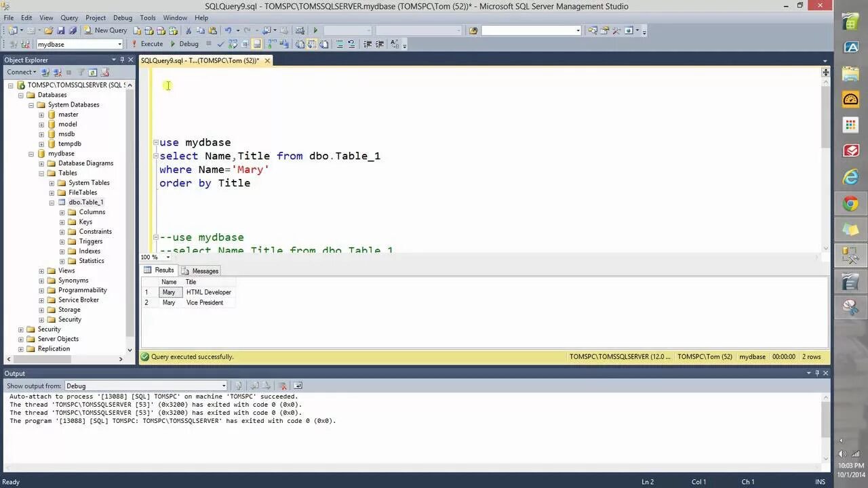
Task: Click the Copy icon in toolbar
Action: [x=201, y=30]
